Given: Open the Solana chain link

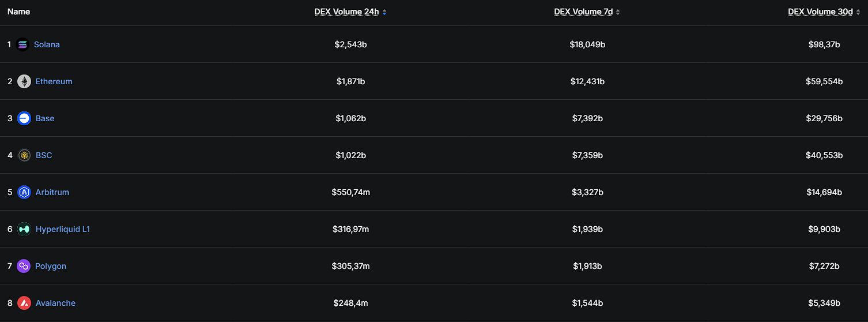Looking at the screenshot, I should (x=47, y=44).
